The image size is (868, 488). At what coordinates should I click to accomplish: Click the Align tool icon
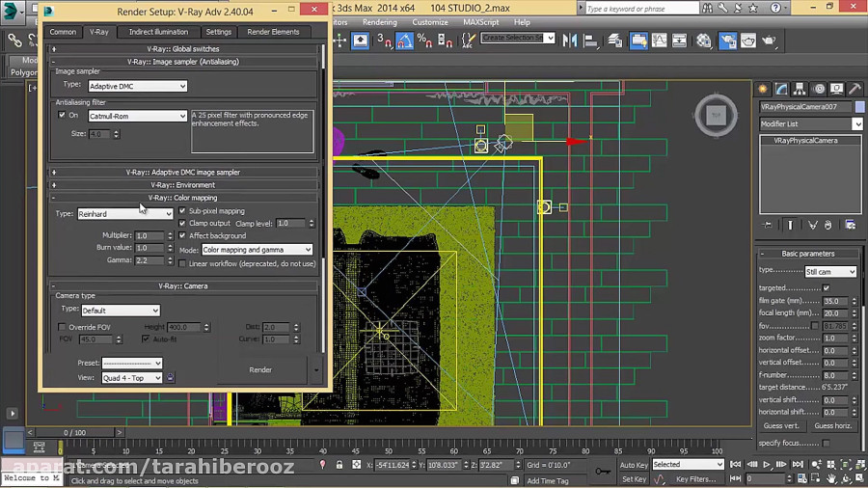(590, 41)
